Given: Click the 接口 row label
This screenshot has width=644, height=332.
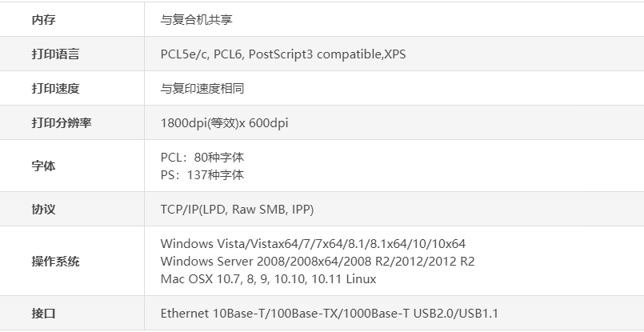Looking at the screenshot, I should 43,314.
